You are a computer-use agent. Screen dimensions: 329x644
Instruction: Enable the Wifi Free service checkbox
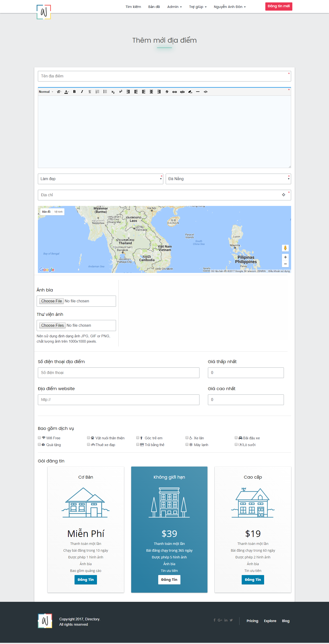(39, 438)
